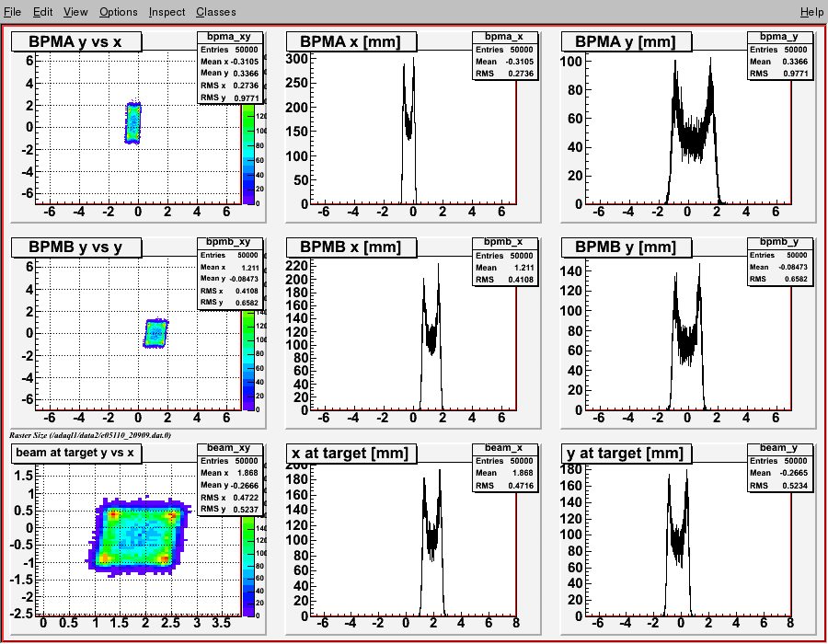
Task: Click the bpmb_xy statistics box
Action: coord(230,273)
